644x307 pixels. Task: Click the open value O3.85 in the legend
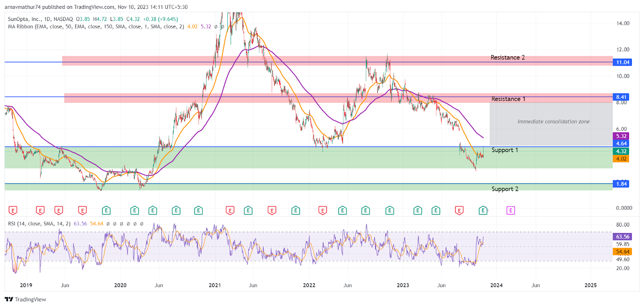pos(83,19)
